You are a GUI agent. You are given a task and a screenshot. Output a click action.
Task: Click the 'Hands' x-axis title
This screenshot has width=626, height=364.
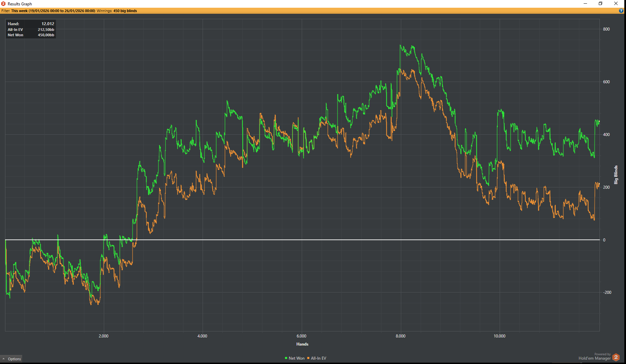coord(302,344)
